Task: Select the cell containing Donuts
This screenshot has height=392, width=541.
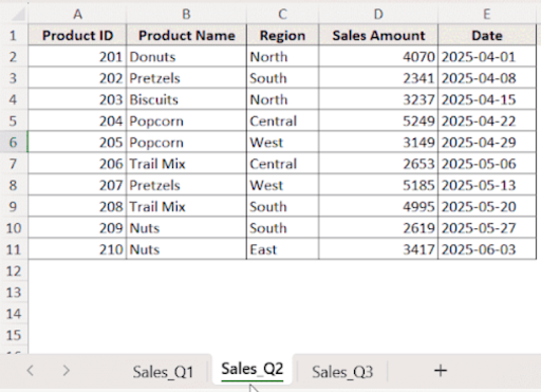Action: (186, 57)
